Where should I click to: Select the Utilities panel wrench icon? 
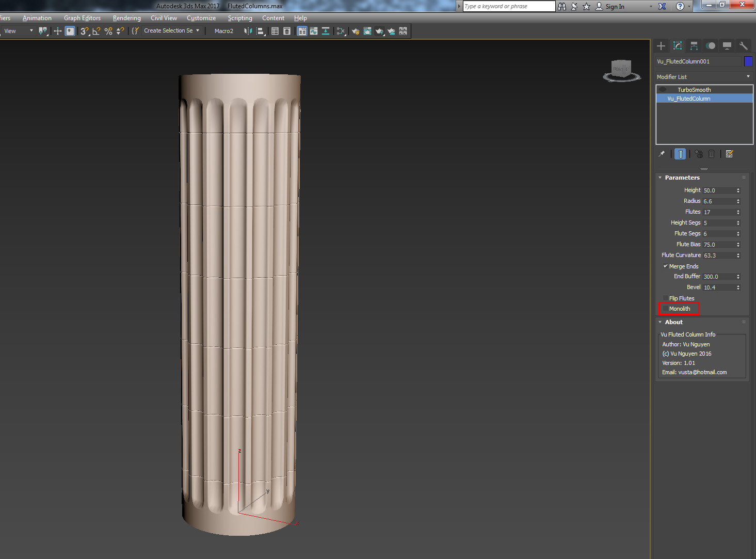click(x=743, y=45)
